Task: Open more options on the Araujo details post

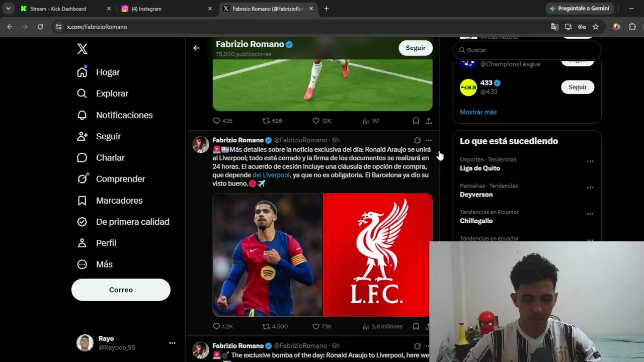Action: pyautogui.click(x=429, y=140)
